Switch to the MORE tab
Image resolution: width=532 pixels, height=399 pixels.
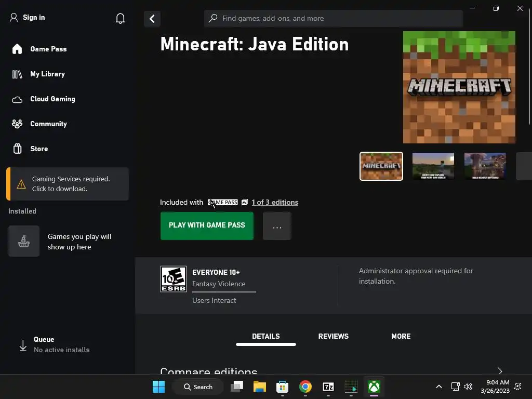[x=401, y=336]
